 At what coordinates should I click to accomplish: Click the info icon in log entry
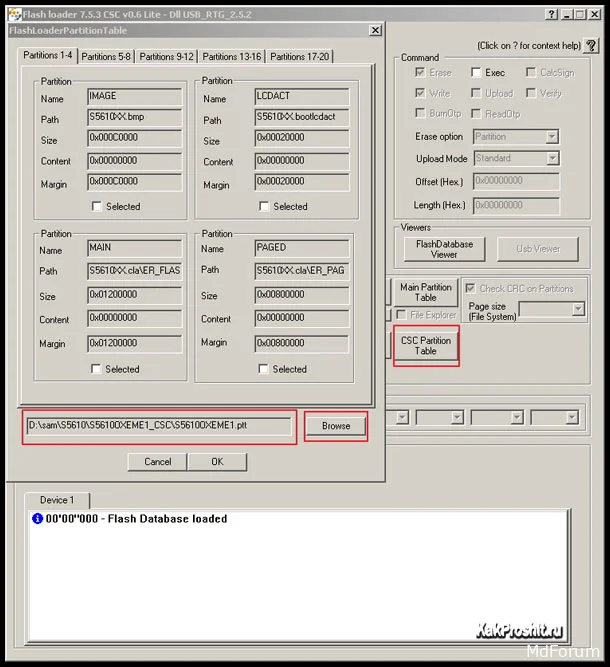(37, 519)
